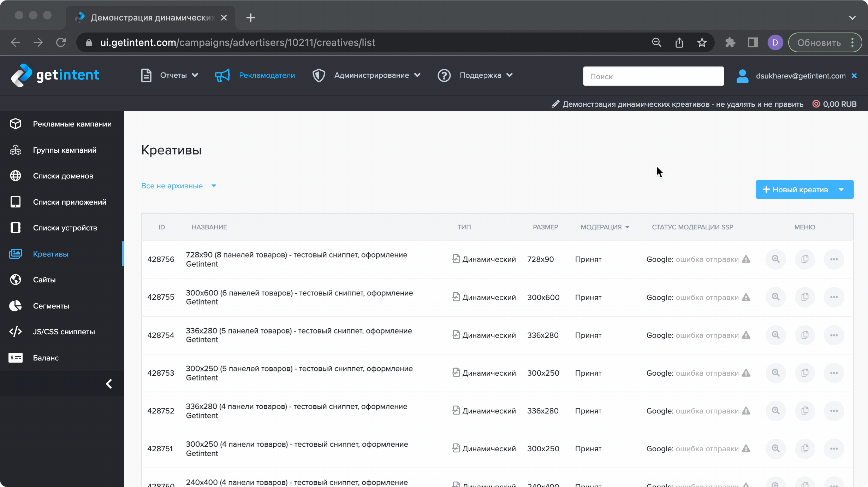Open 'JS/CSS сниппеты' in sidebar
The width and height of the screenshot is (868, 487).
pyautogui.click(x=64, y=331)
